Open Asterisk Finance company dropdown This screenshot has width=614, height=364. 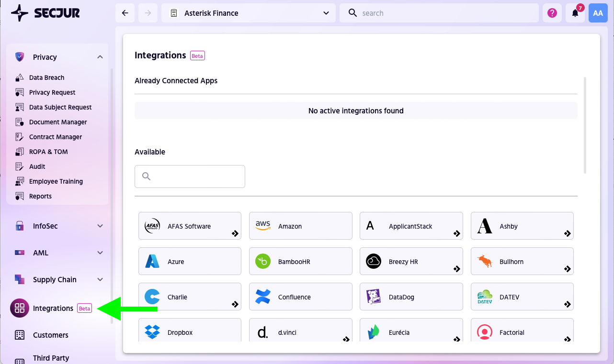coord(249,13)
